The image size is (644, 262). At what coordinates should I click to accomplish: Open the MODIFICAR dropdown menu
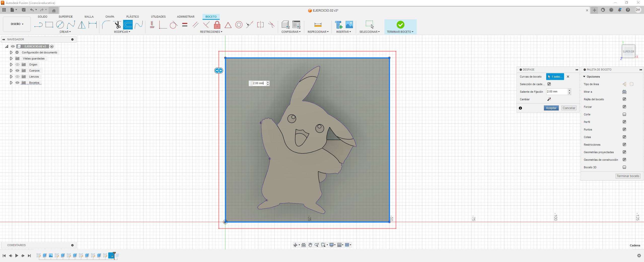(122, 32)
